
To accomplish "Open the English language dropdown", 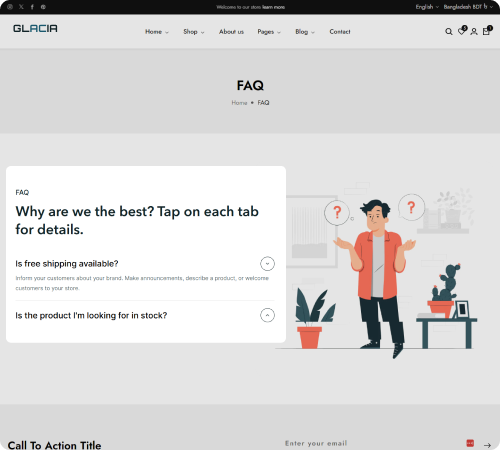I will [x=427, y=7].
